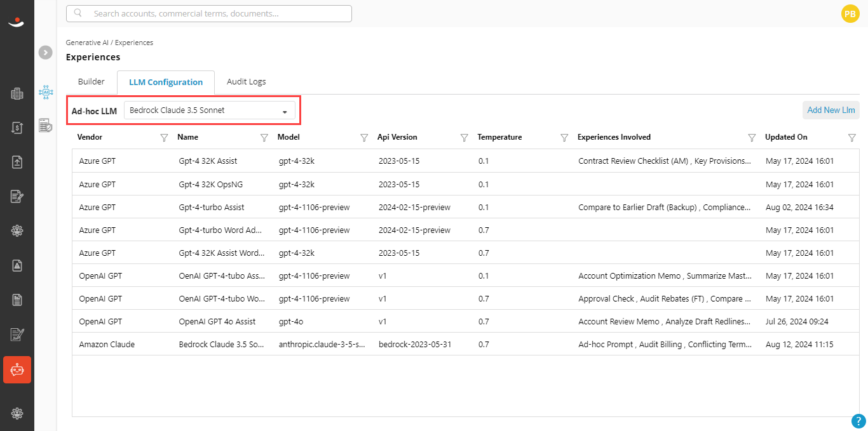Select the checklist document icon below AI icon

[x=46, y=125]
